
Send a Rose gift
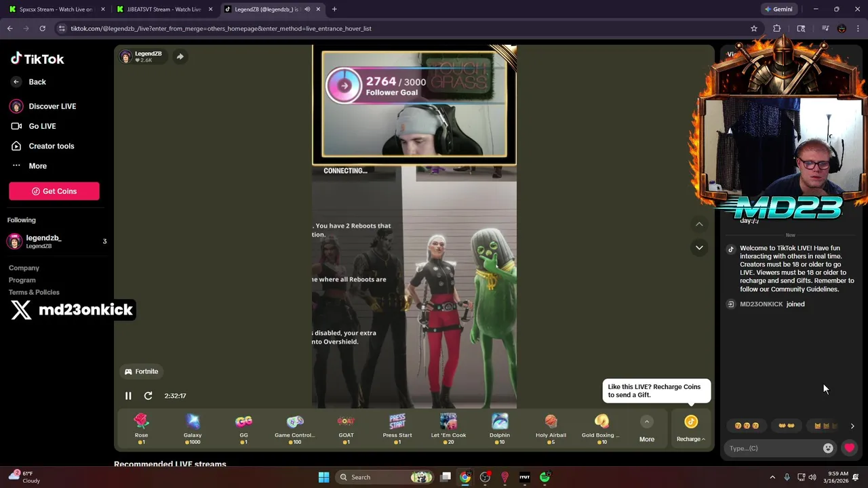pyautogui.click(x=141, y=429)
